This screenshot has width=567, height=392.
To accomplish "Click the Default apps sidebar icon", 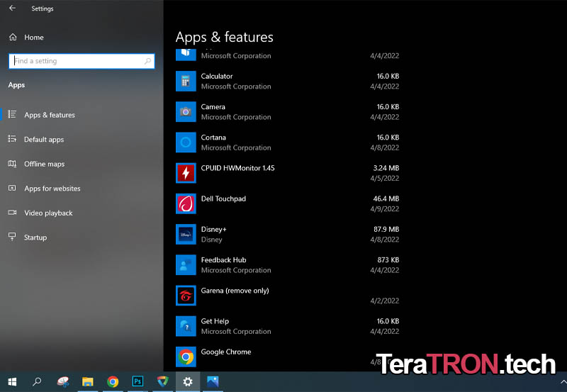I will point(12,139).
